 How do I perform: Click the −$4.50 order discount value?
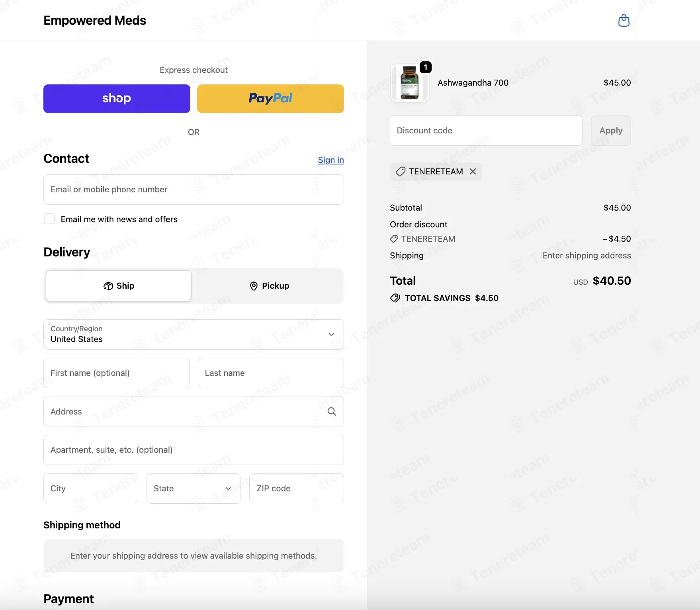616,239
